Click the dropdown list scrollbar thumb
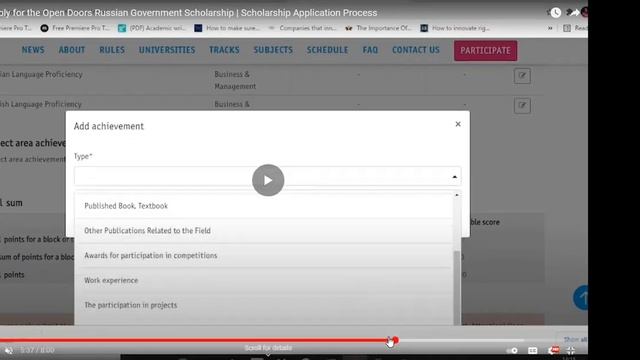Screen dimensions: 640x360 coord(456,288)
